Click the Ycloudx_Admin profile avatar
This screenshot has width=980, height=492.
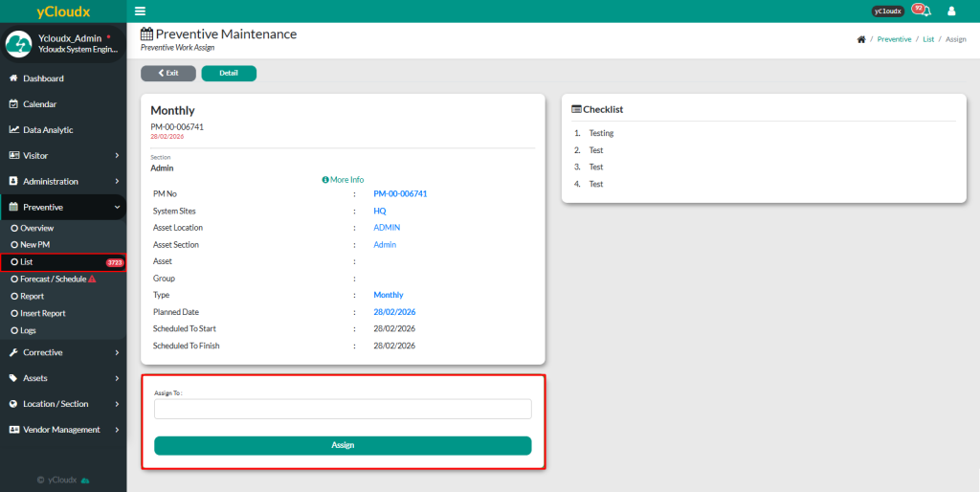tap(19, 44)
